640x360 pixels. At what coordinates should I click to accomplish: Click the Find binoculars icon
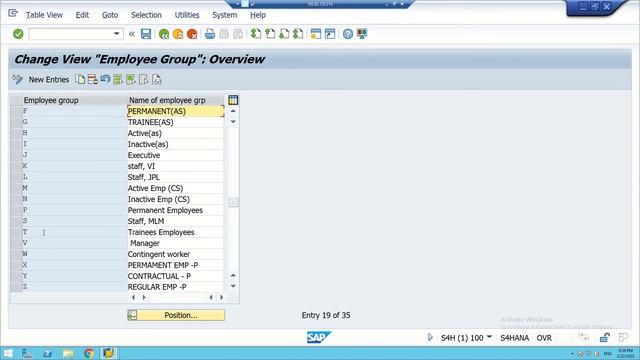click(224, 34)
